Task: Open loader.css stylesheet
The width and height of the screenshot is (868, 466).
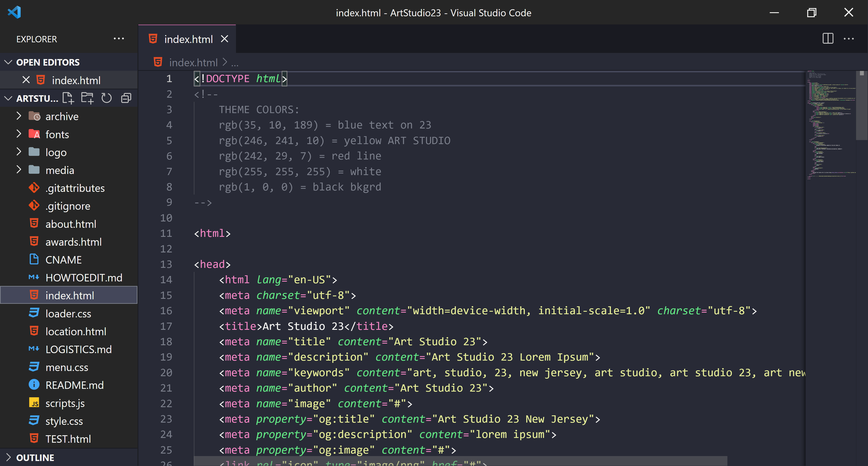Action: pyautogui.click(x=69, y=314)
